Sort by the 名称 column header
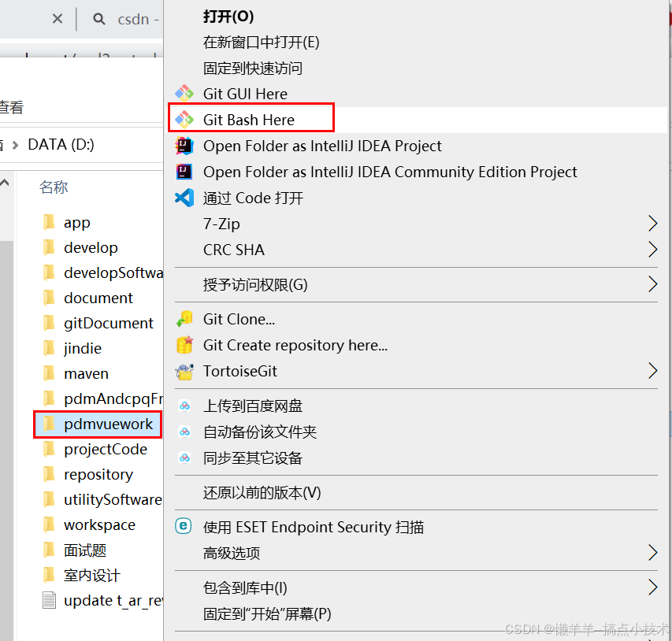The width and height of the screenshot is (672, 641). (54, 187)
